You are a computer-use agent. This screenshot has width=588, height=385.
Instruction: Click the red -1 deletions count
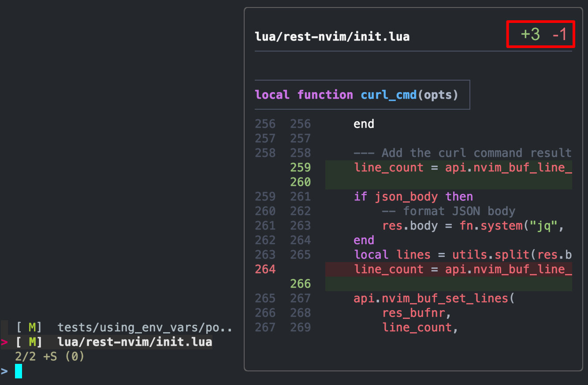tap(559, 34)
